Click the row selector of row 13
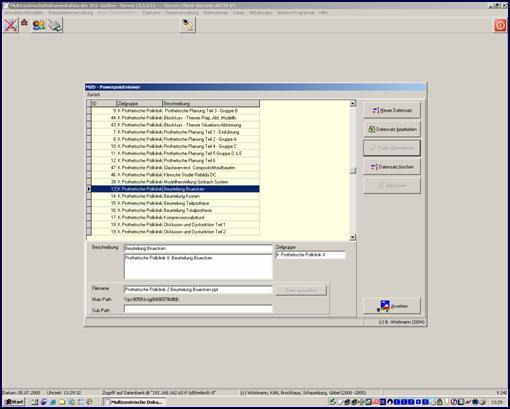Screen dimensions: 510x409 click(89, 189)
